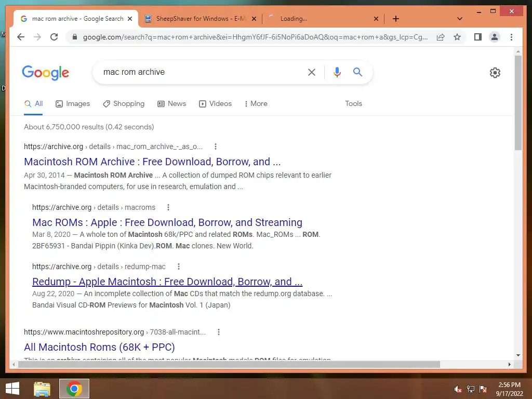
Task: Open Mac ROMs : Apple result link
Action: click(x=167, y=222)
